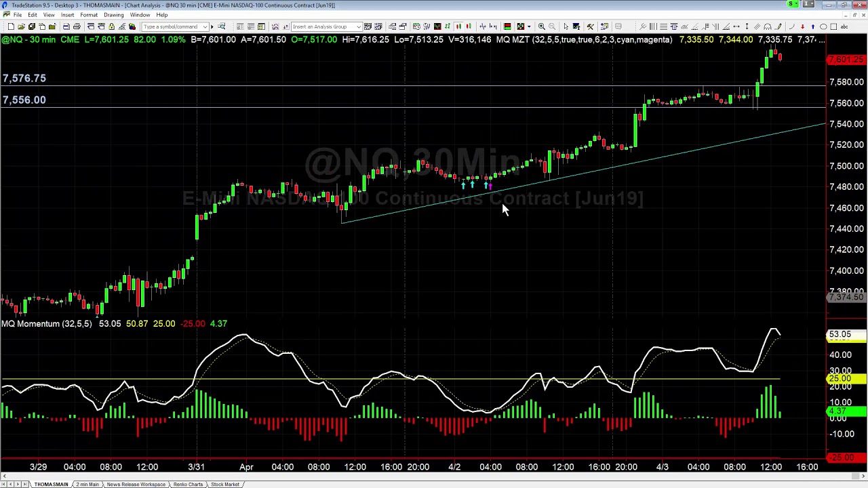Select the abc text drawing tool
The width and height of the screenshot is (868, 488).
[x=844, y=26]
